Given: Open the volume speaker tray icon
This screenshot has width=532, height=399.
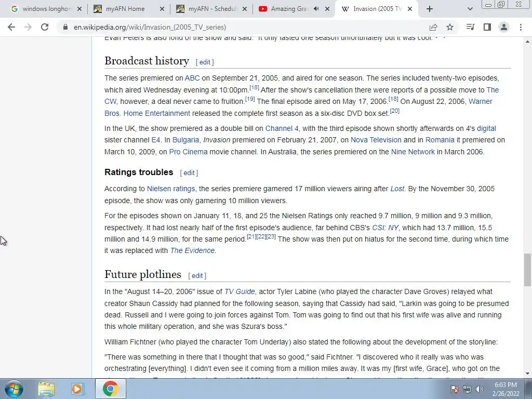Looking at the screenshot, I should pos(480,389).
